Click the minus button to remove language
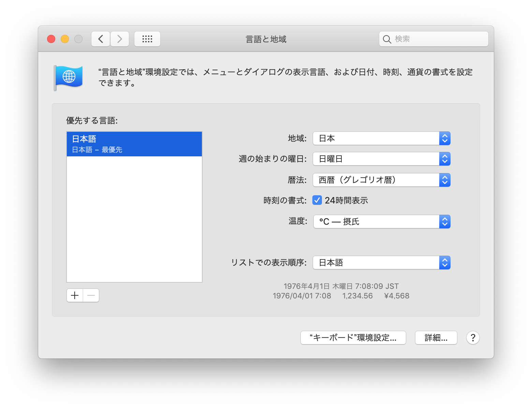The height and width of the screenshot is (409, 532). (91, 295)
